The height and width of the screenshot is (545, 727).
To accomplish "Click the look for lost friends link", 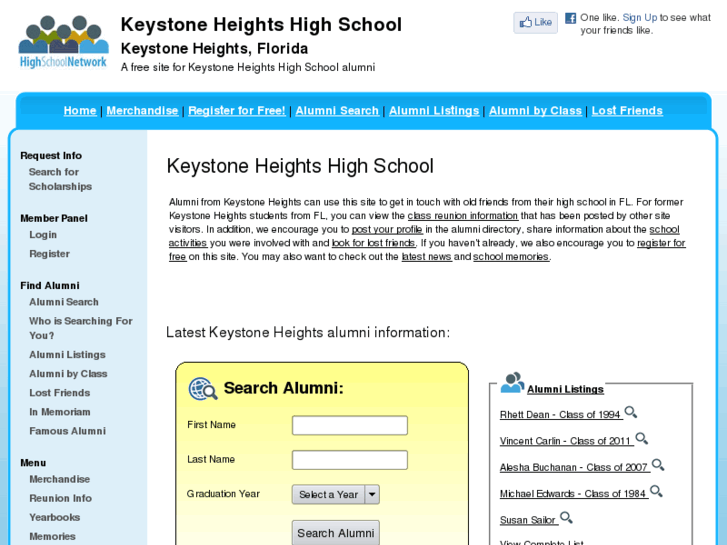I will [374, 243].
